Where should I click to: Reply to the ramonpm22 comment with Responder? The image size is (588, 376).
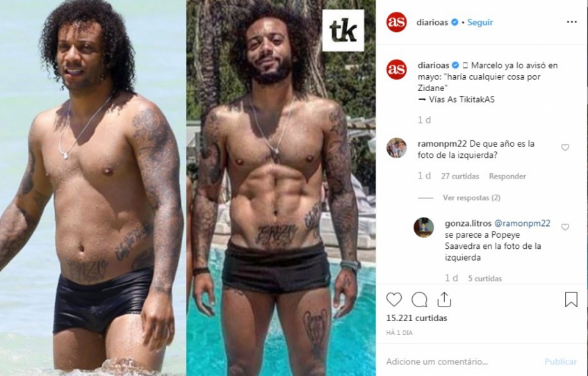(507, 177)
